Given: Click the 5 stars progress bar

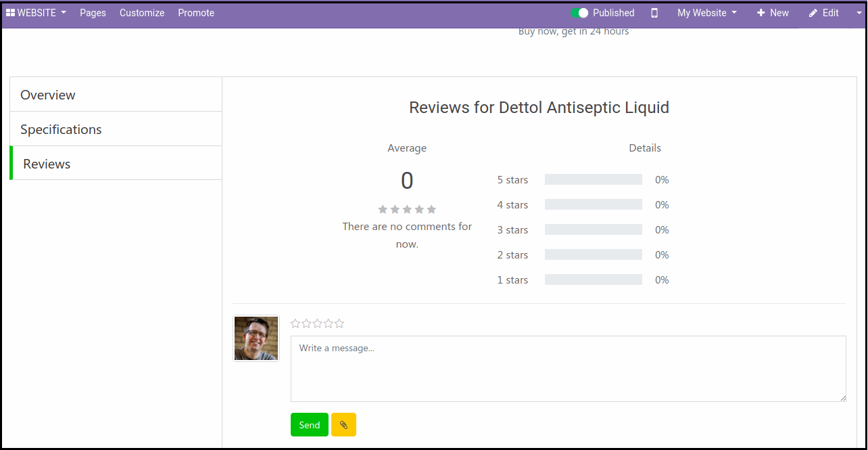Looking at the screenshot, I should click(594, 179).
